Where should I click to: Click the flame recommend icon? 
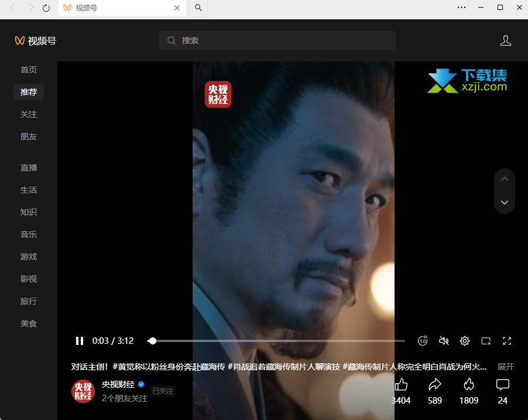tap(469, 385)
